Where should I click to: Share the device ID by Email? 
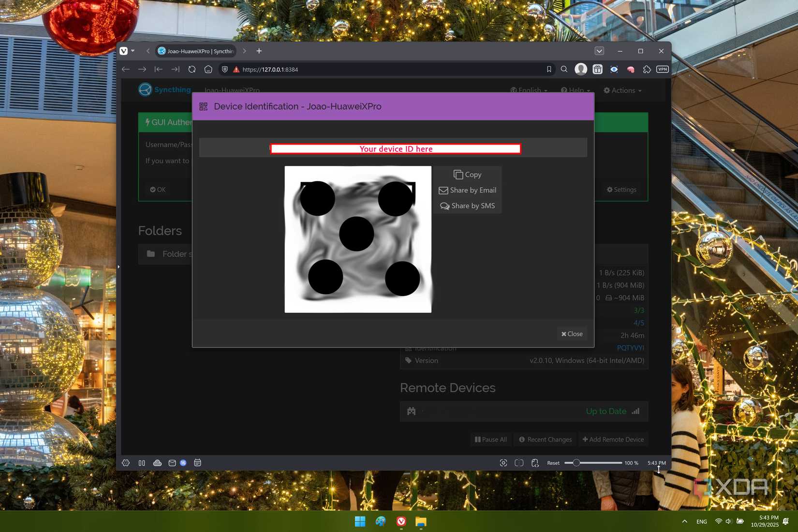tap(466, 190)
